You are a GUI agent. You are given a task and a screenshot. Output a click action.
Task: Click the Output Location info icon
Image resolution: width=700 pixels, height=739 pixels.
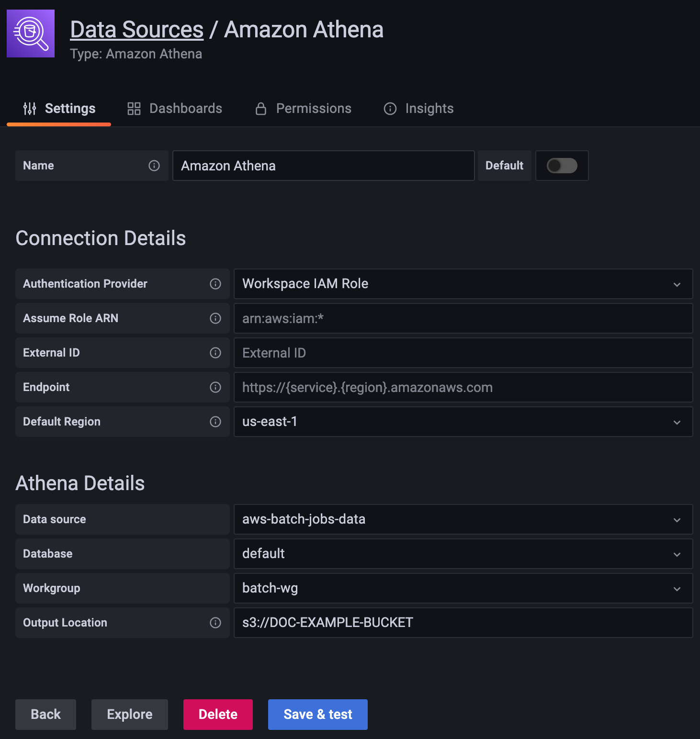[215, 623]
